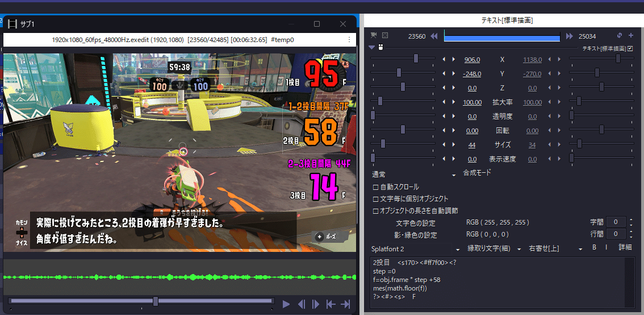The height and width of the screenshot is (315, 644).
Task: Enable オブジェクトの長さを自動調節 checkbox
Action: (x=375, y=211)
